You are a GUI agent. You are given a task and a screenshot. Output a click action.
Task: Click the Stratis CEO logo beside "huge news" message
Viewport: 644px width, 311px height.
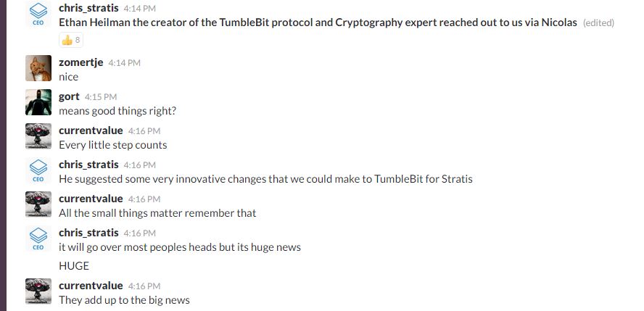(x=38, y=239)
